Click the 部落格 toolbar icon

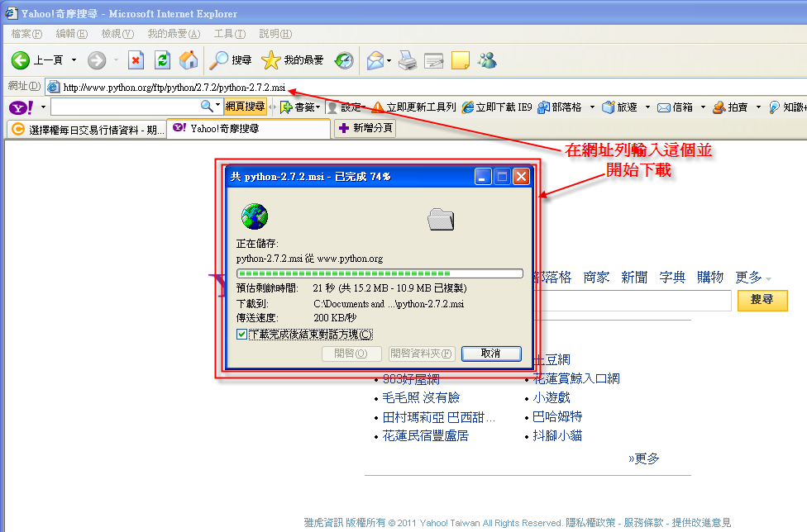(x=543, y=107)
